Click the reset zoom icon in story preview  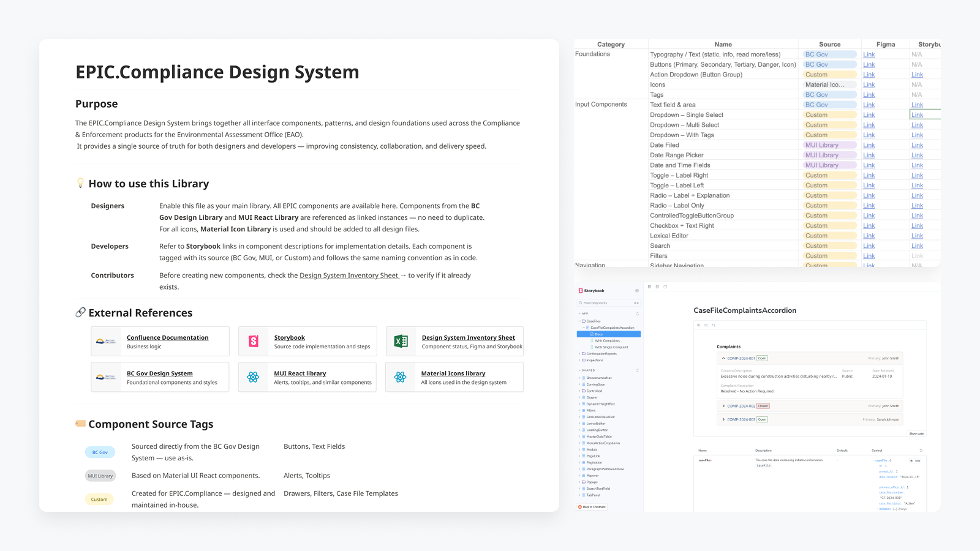[x=714, y=325]
